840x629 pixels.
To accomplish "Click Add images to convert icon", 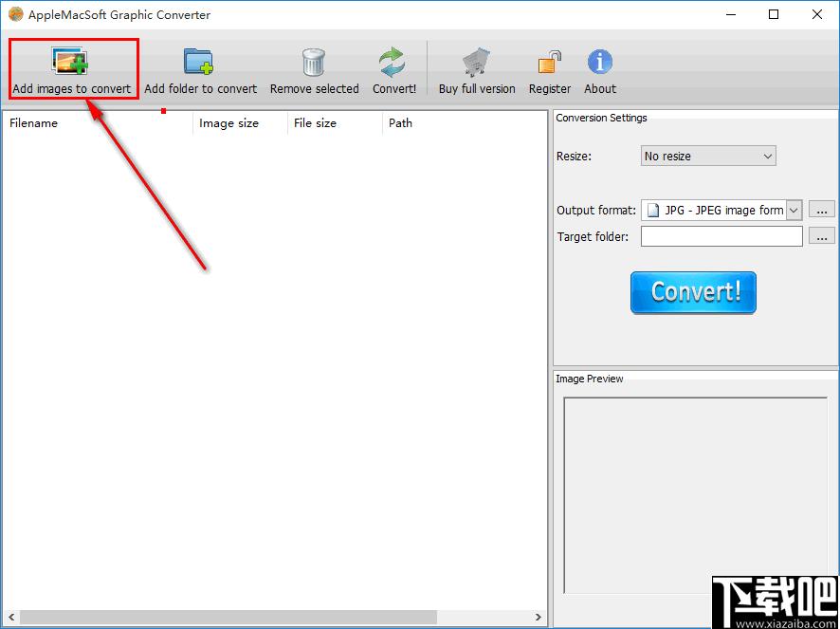I will [69, 61].
